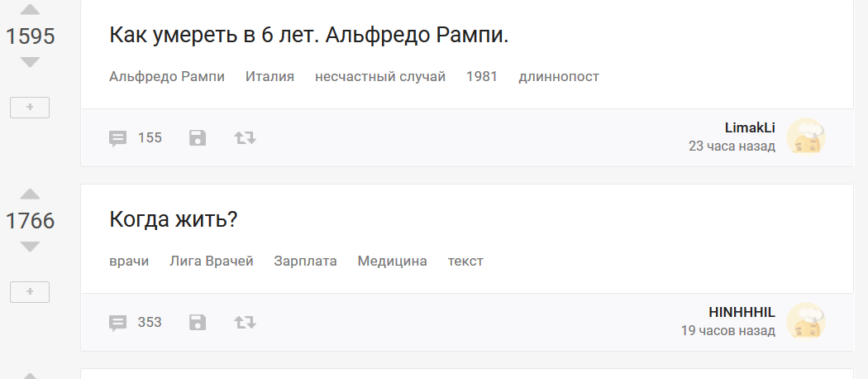The width and height of the screenshot is (868, 379).
Task: Save the 'Когда жить?' post
Action: [198, 323]
